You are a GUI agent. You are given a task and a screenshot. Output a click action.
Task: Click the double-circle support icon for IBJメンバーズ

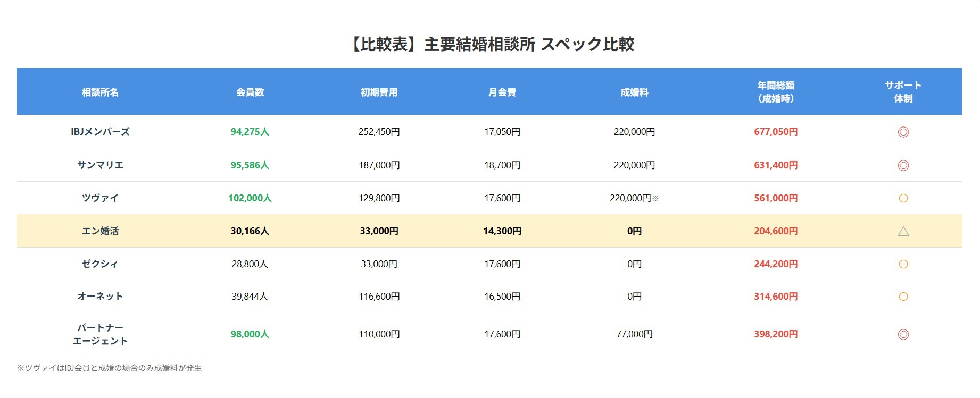pos(903,132)
